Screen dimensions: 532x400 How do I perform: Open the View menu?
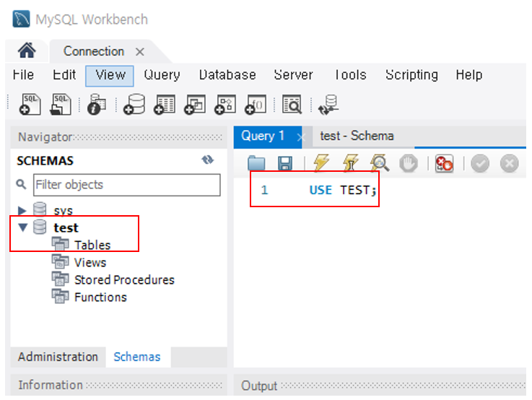tap(110, 75)
